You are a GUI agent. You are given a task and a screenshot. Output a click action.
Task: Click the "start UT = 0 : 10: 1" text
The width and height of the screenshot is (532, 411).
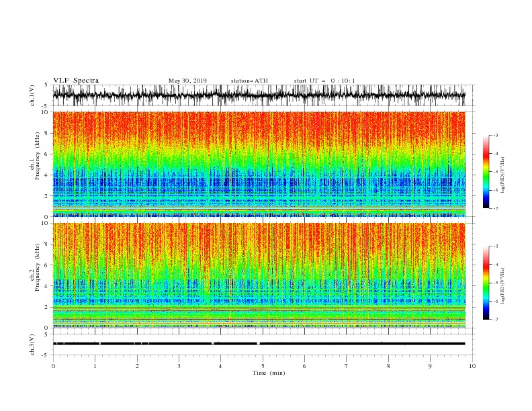[x=324, y=81]
